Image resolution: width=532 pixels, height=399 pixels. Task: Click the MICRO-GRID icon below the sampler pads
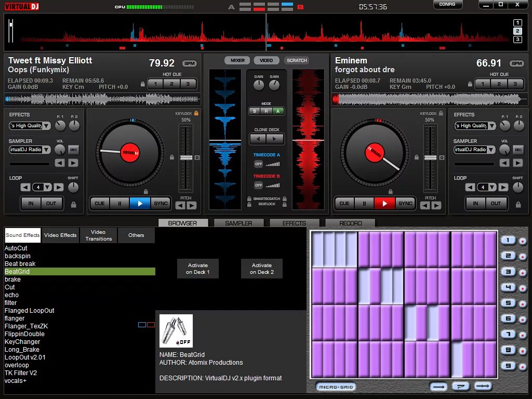click(336, 387)
